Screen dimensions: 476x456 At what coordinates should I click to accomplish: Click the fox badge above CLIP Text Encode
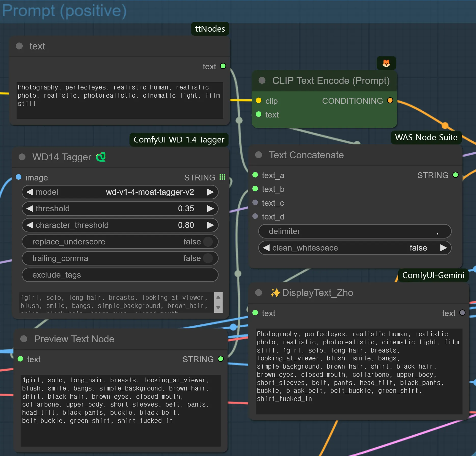coord(386,63)
